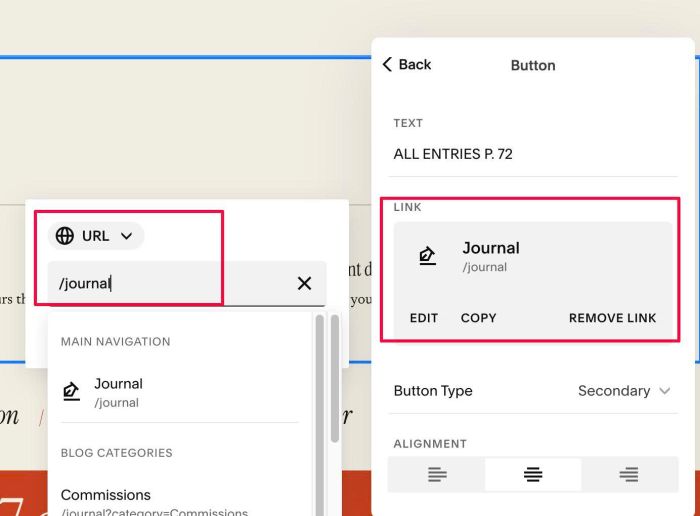This screenshot has height=516, width=700.
Task: Click the BLOG CATEGORIES heading
Action: tap(117, 453)
